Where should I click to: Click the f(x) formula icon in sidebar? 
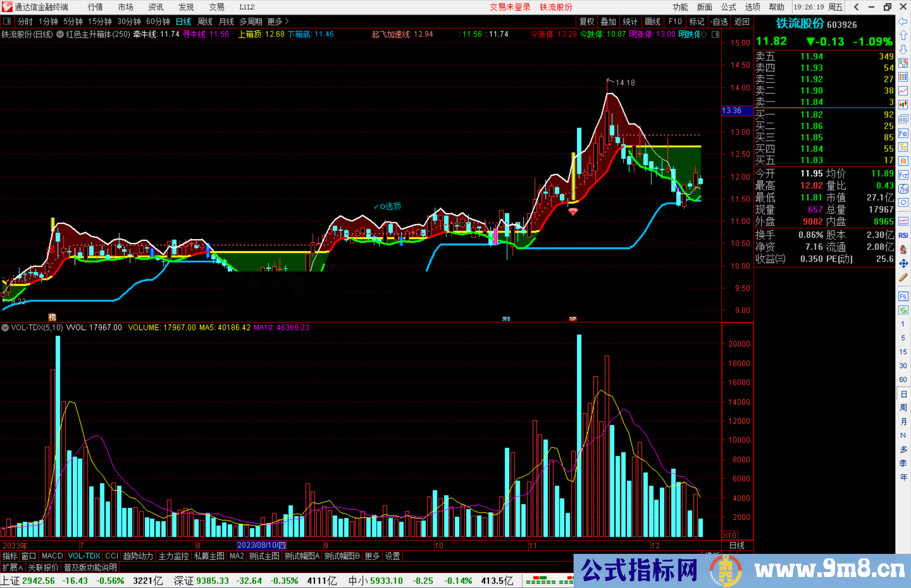coord(903,188)
